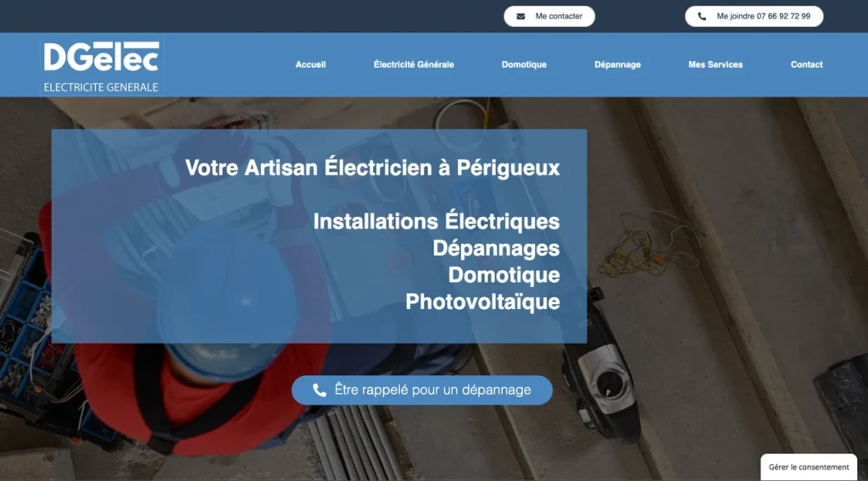868x481 pixels.
Task: Click the Installations Électriques text
Action: [437, 221]
